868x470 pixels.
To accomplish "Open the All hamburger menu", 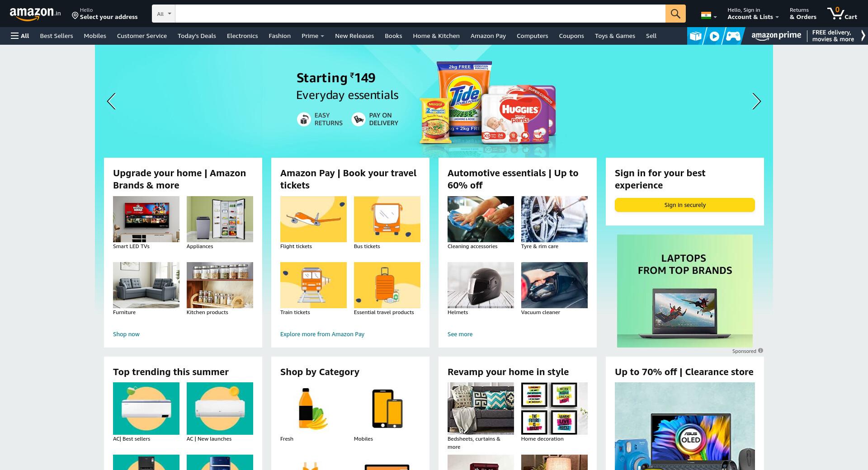I will click(x=20, y=36).
